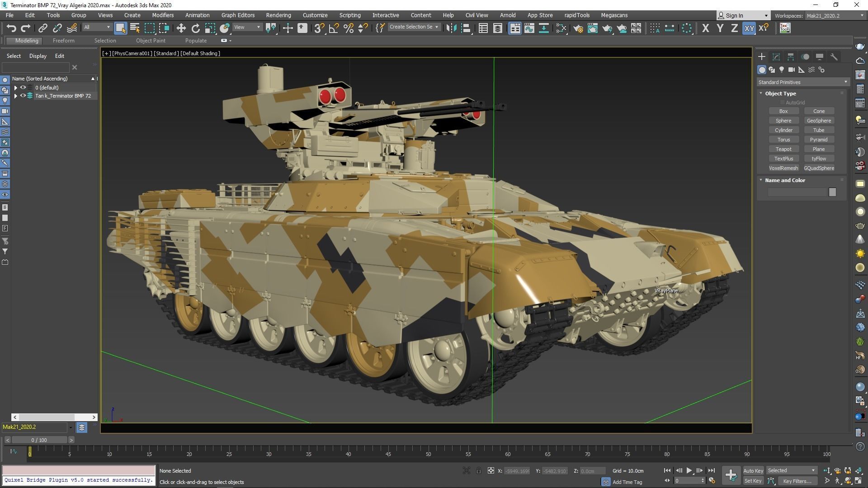Select the Move tool in main toolbar
Viewport: 868px width, 488px height.
point(181,28)
